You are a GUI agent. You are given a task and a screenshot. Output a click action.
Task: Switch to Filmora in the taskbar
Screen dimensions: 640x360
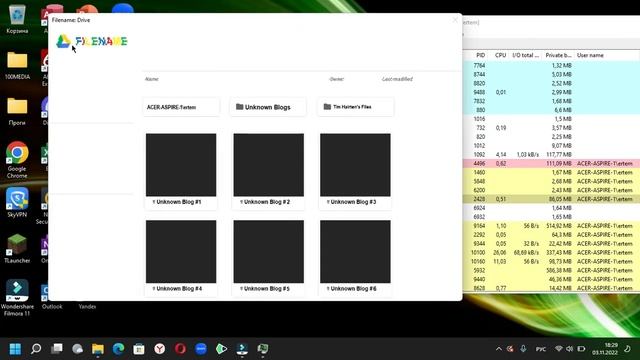point(242,349)
